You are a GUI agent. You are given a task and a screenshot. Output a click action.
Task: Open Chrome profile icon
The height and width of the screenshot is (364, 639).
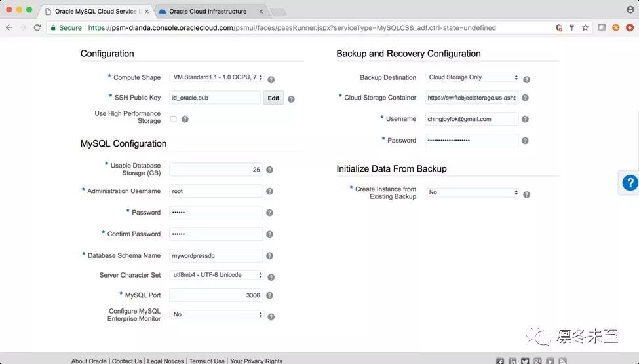point(630,9)
